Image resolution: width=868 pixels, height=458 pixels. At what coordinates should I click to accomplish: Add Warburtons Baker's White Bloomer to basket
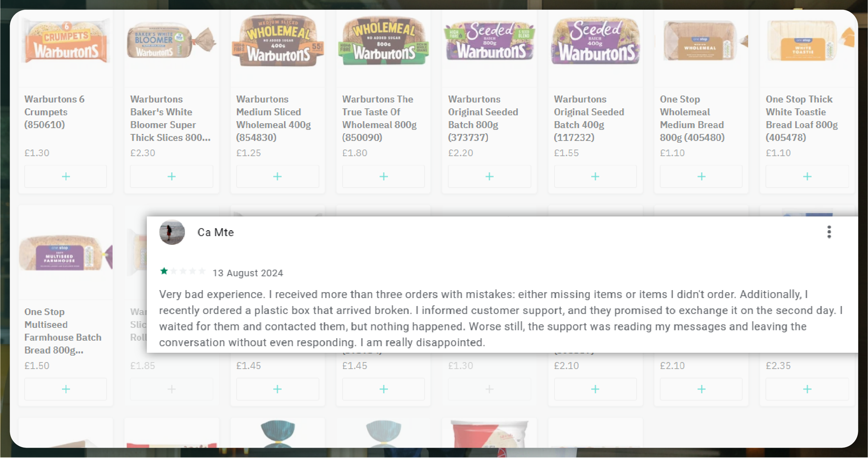(171, 177)
